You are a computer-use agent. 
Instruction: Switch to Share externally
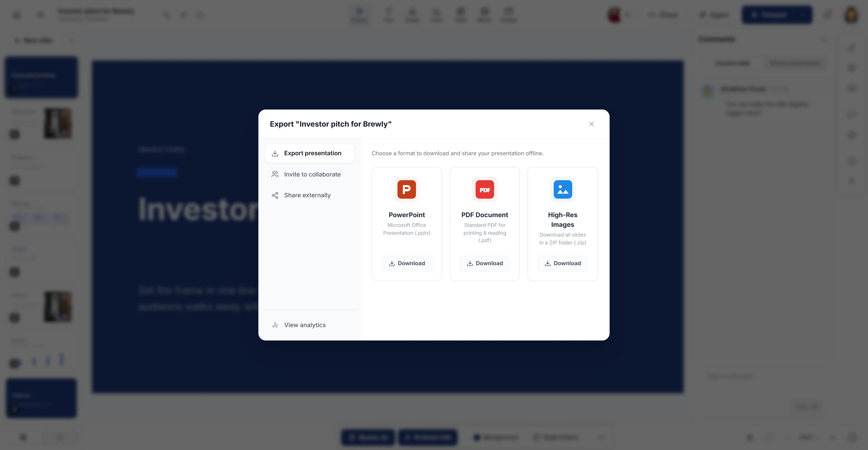pos(309,195)
